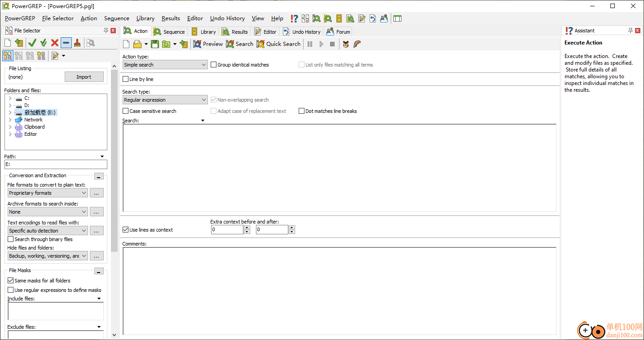This screenshot has width=644, height=340.
Task: Click the double green check mark icon
Action: tap(44, 43)
